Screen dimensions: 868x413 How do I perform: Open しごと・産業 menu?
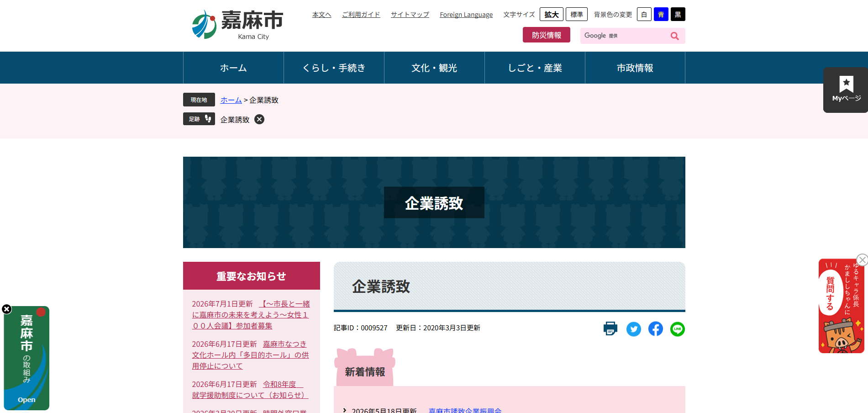pos(535,68)
